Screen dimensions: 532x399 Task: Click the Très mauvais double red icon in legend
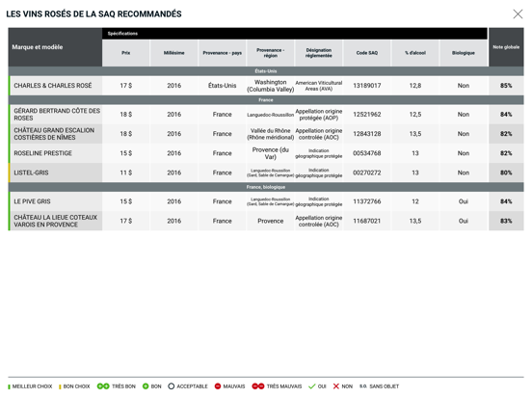pyautogui.click(x=258, y=386)
